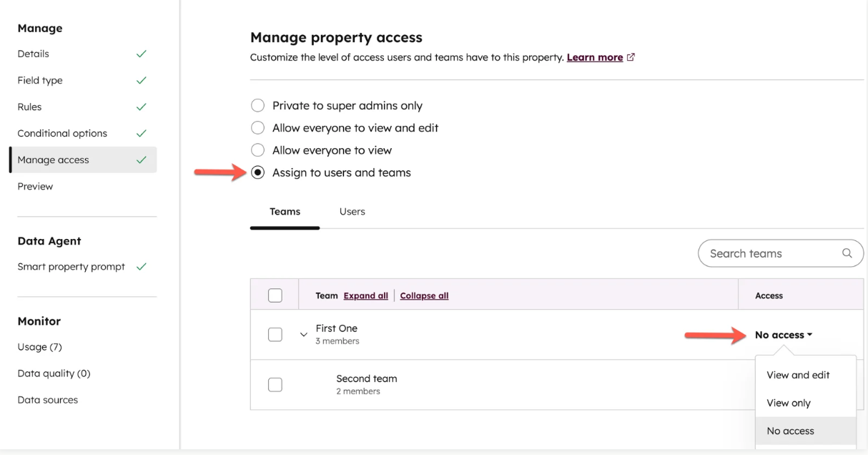Click the Collapse all link
This screenshot has width=868, height=455.
click(x=424, y=295)
